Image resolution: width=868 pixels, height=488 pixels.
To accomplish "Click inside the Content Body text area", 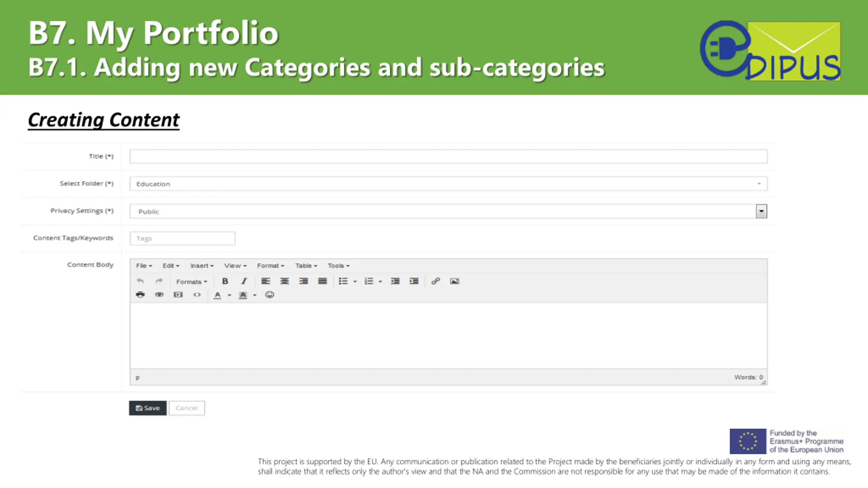I will (449, 335).
